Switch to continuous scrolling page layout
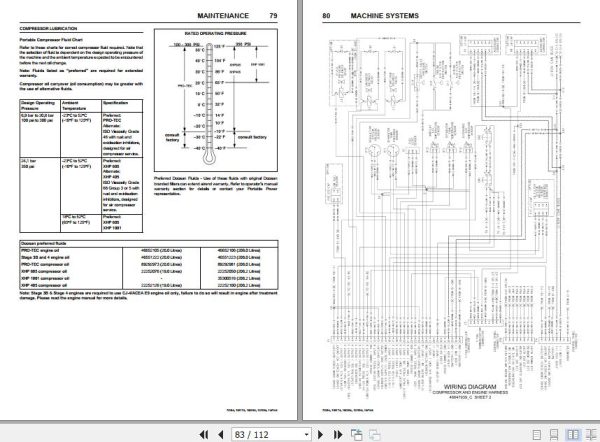The image size is (600, 442). (x=554, y=435)
